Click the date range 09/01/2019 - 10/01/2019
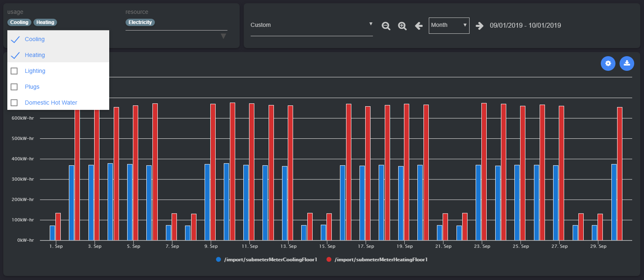Viewport: 644px width, 280px height. 525,26
